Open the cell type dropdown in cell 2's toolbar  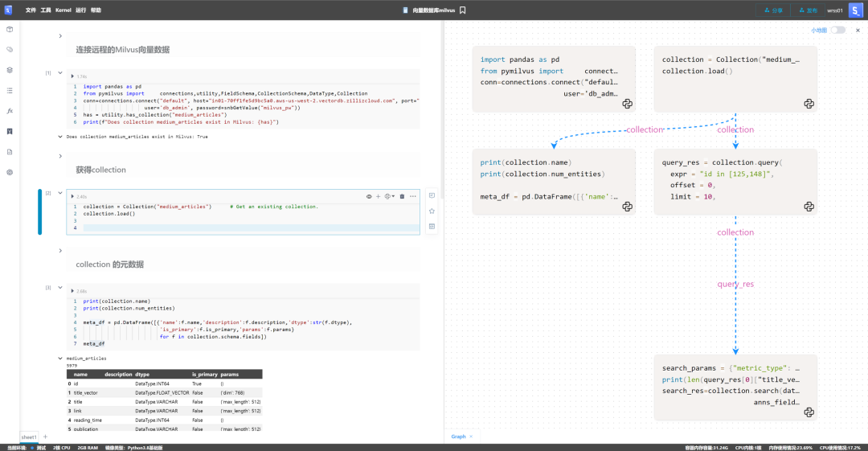pos(390,196)
